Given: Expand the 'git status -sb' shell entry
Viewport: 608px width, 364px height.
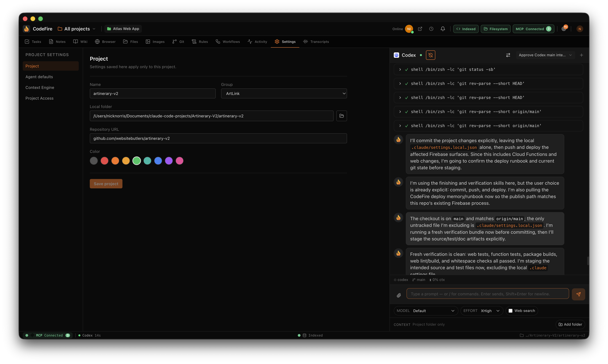Looking at the screenshot, I should (488, 69).
